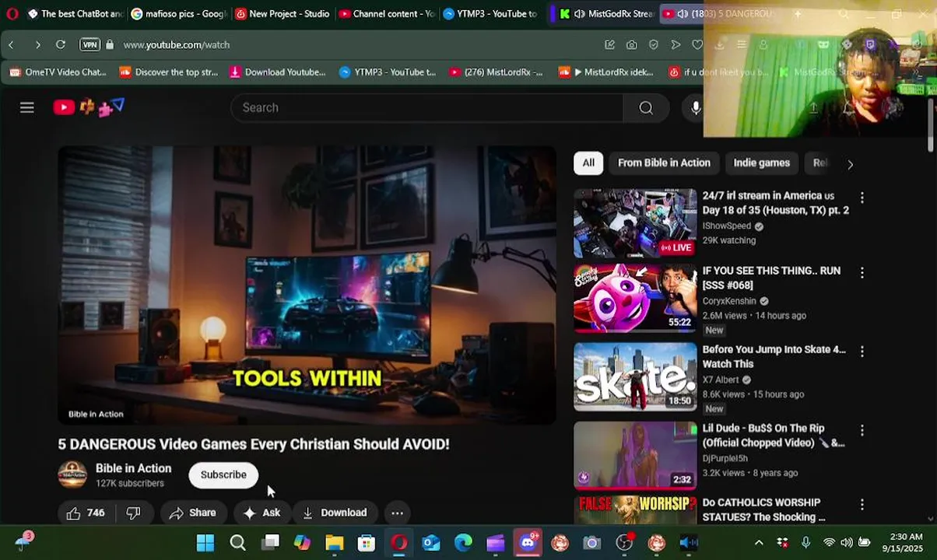Image resolution: width=937 pixels, height=560 pixels.
Task: Switch to The best ChatBot browser tab
Action: [x=74, y=13]
